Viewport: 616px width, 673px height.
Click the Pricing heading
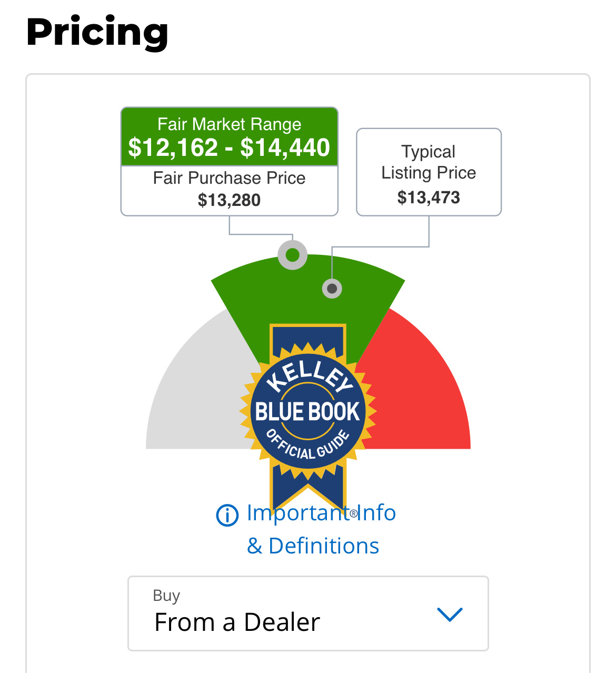pos(97,33)
